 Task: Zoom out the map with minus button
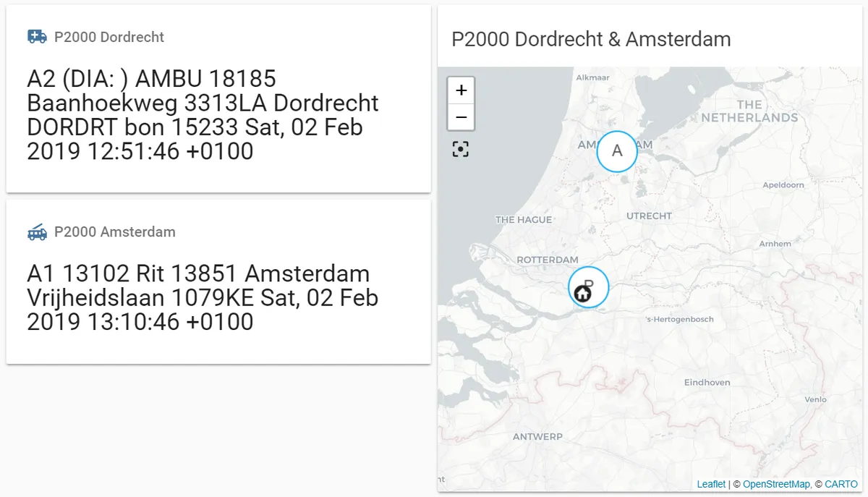461,116
